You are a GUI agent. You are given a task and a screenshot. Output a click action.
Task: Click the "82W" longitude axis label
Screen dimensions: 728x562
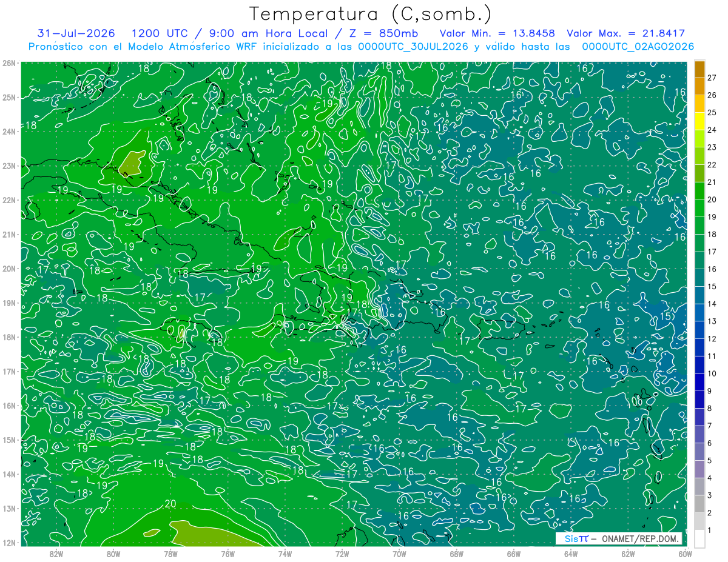point(56,554)
